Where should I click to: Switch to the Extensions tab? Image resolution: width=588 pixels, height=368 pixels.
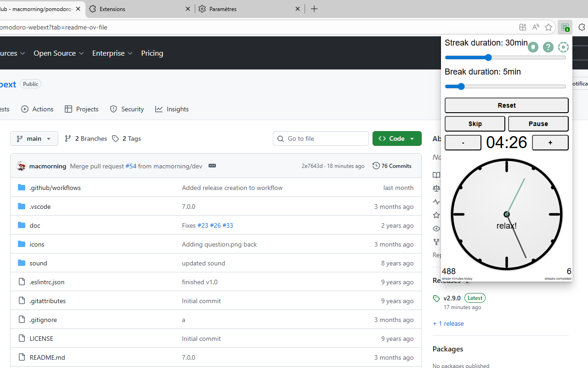(139, 9)
